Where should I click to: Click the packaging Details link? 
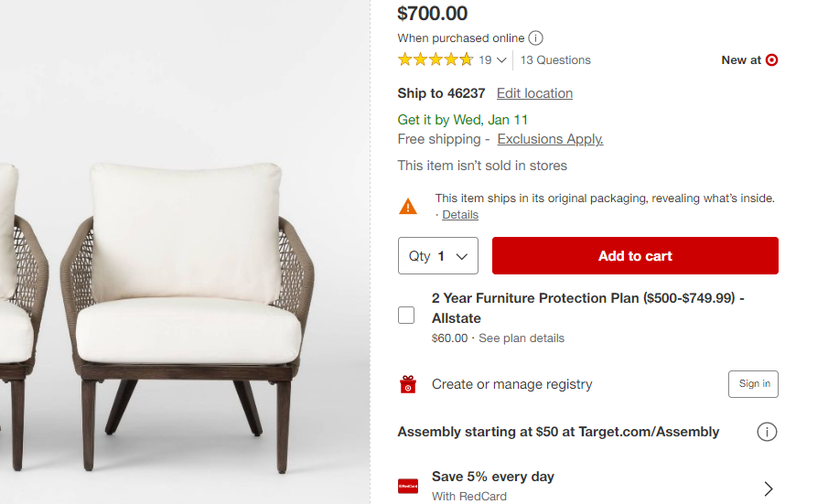[x=460, y=215]
